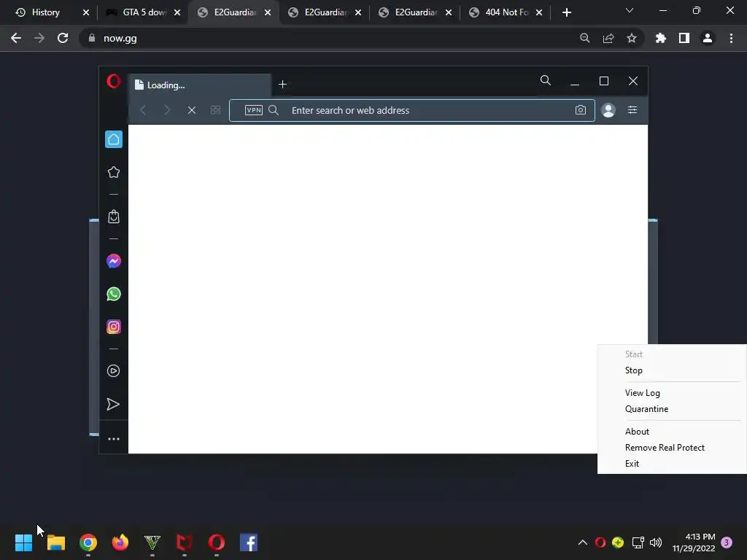
Task: Close the History tab
Action: tap(86, 12)
